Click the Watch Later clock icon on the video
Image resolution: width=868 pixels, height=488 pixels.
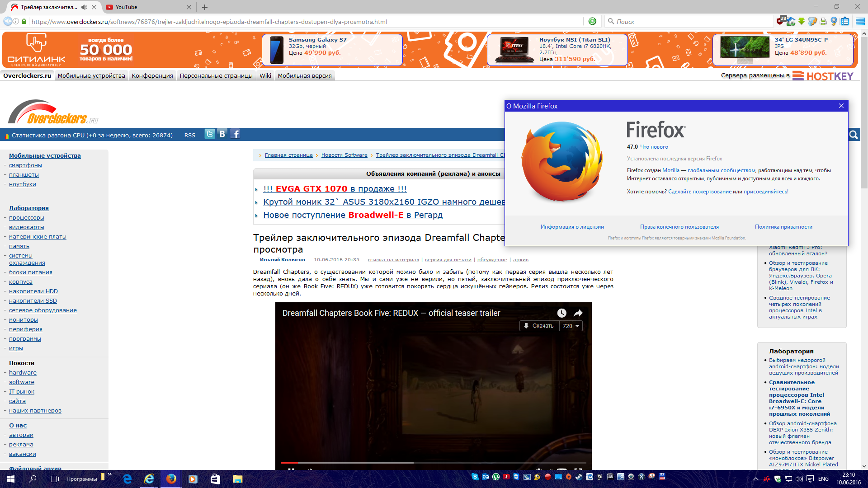pyautogui.click(x=561, y=313)
